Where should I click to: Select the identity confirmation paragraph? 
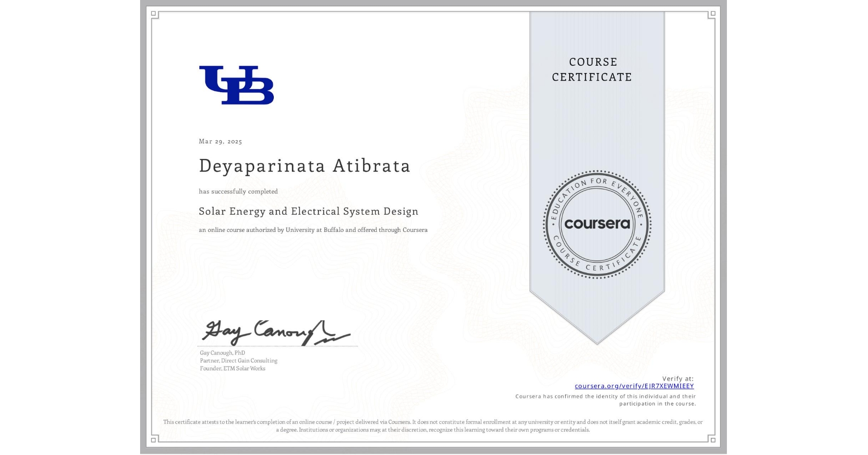point(605,400)
